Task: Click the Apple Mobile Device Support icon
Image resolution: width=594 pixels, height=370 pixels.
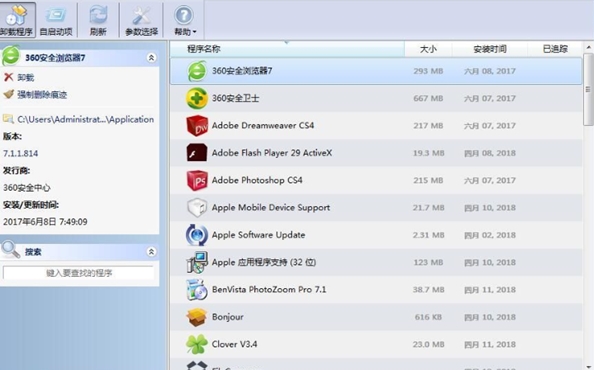Action: [x=197, y=208]
